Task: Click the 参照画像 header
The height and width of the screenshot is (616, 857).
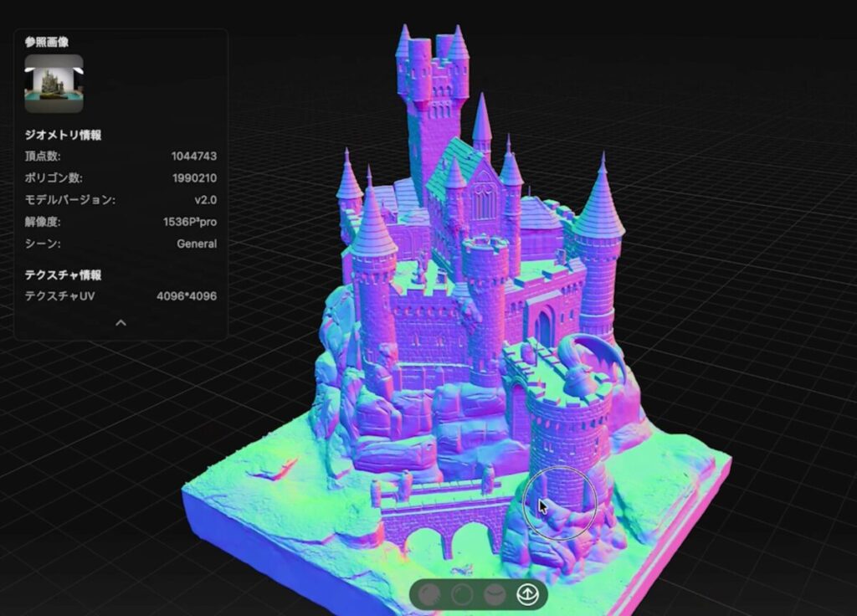Action: pos(47,42)
